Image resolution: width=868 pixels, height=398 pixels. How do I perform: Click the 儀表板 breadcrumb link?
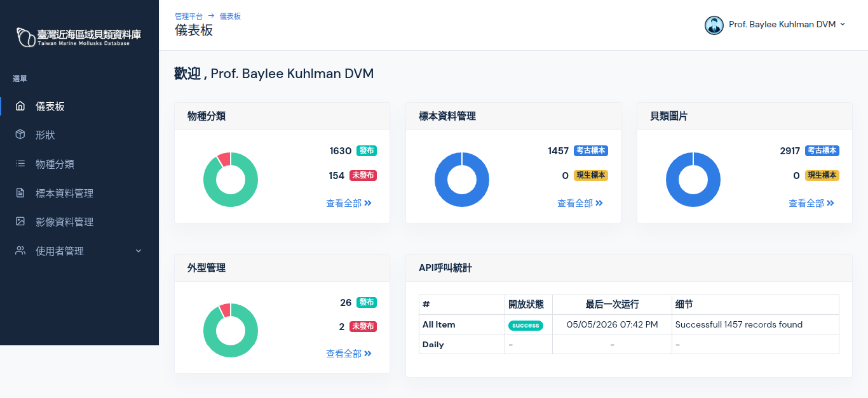coord(230,16)
